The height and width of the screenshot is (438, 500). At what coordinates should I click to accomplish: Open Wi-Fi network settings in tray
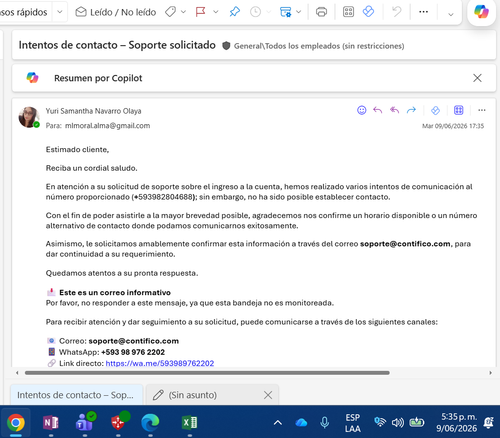click(x=380, y=422)
